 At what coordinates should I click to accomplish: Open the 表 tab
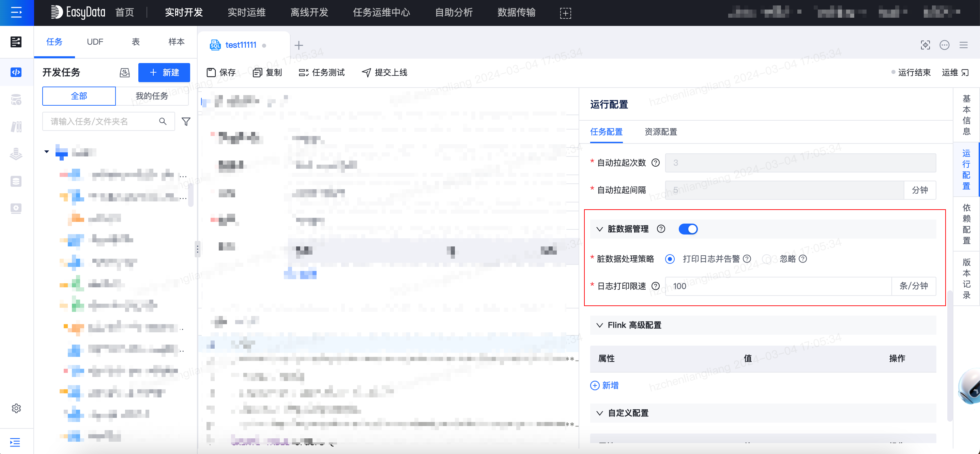(136, 42)
